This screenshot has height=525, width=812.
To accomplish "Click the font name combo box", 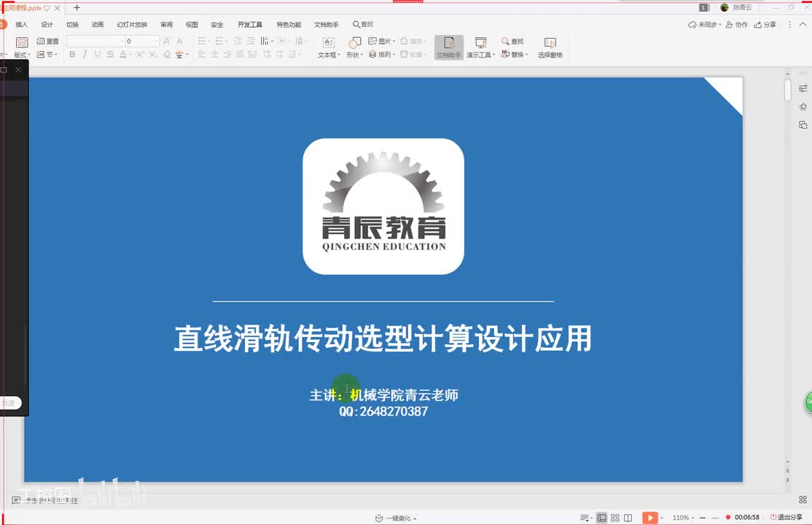I will pos(95,41).
